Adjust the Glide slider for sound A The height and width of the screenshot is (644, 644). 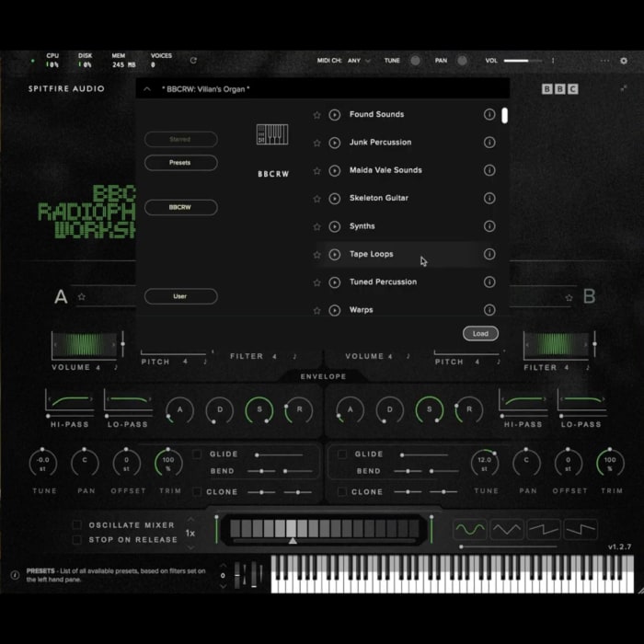point(280,454)
